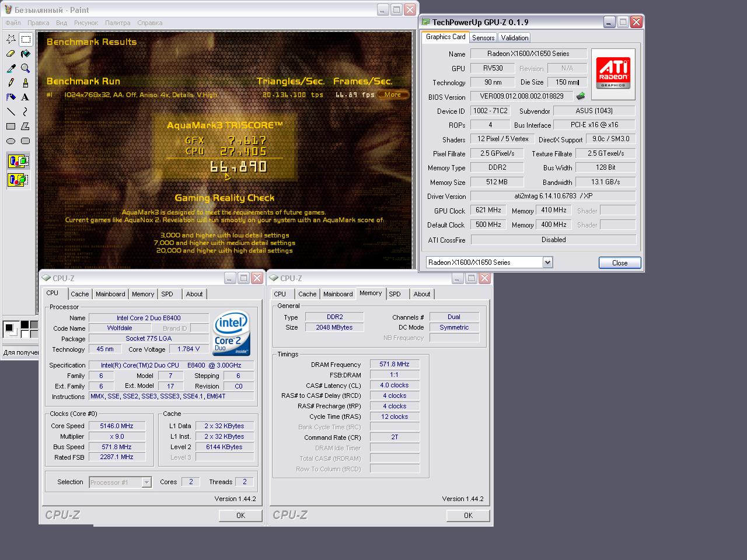
Task: Open SPD tab in right CPU-Z window
Action: [x=395, y=294]
